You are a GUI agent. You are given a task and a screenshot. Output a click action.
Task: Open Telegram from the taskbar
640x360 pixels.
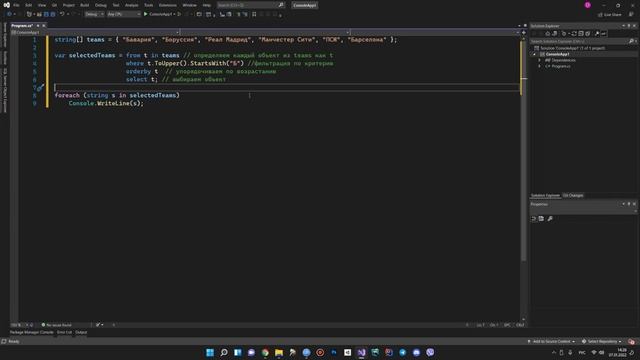point(402,352)
